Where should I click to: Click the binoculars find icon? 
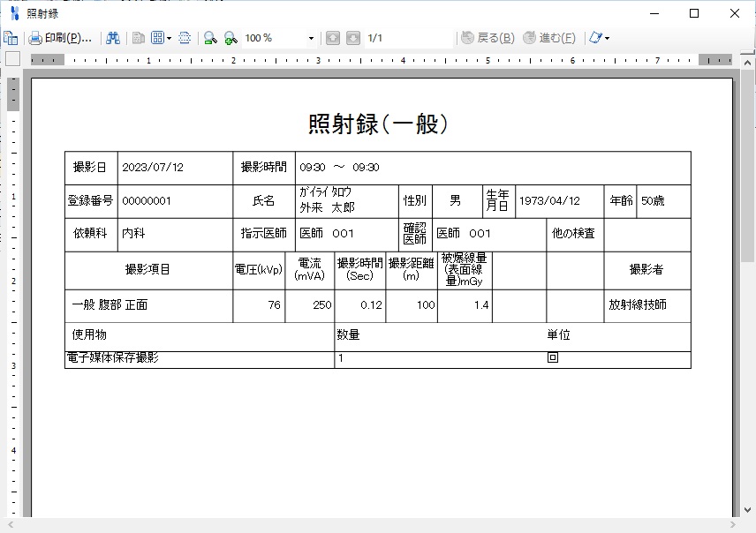click(113, 38)
